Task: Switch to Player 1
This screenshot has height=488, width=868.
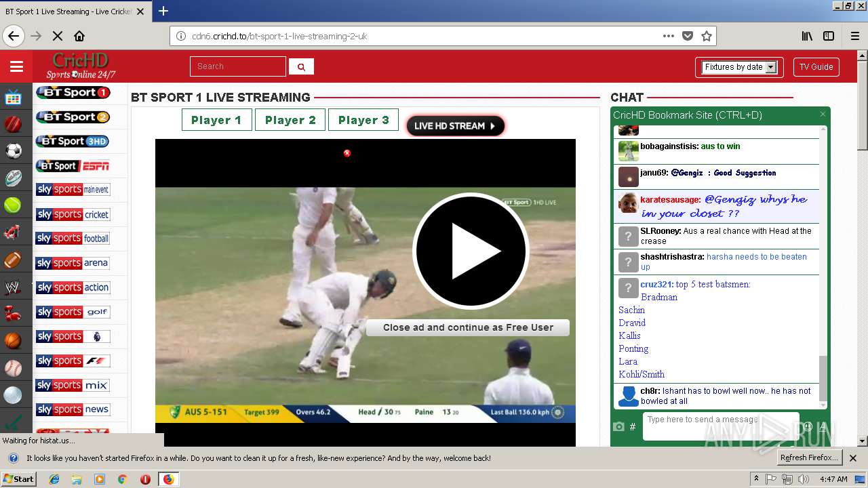Action: (x=216, y=120)
